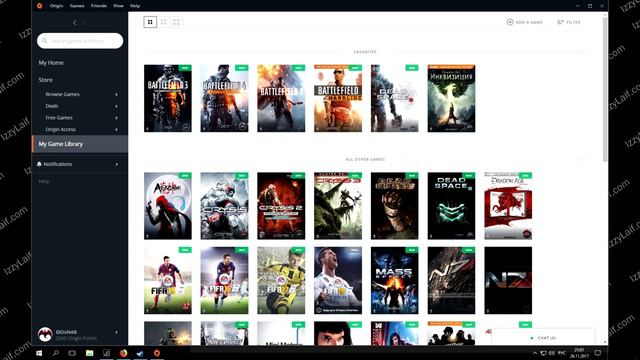This screenshot has height=360, width=640.
Task: Click Help link in sidebar
Action: coord(44,181)
